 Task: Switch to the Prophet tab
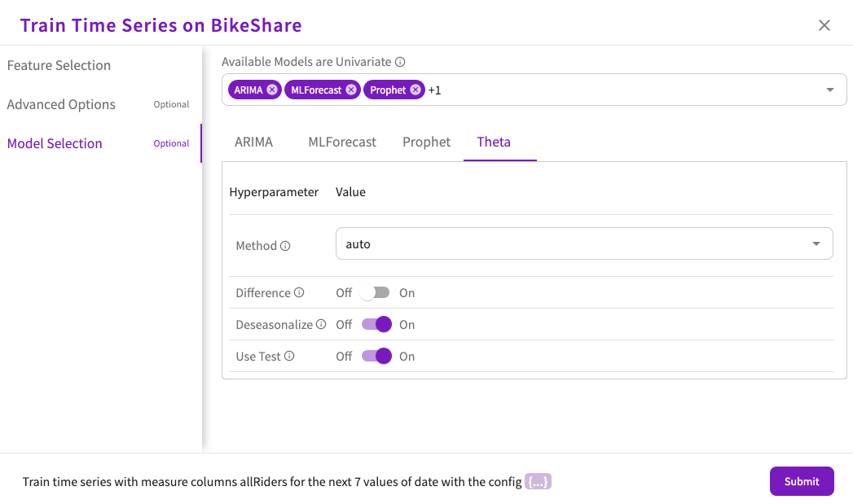[427, 142]
